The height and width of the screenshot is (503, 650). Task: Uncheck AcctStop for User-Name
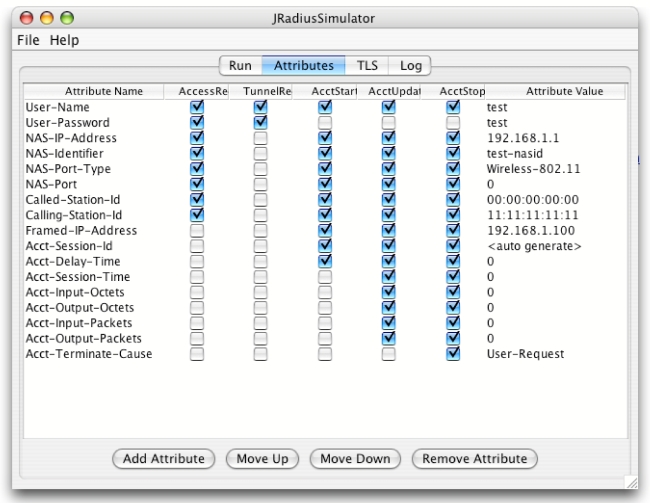[x=453, y=107]
